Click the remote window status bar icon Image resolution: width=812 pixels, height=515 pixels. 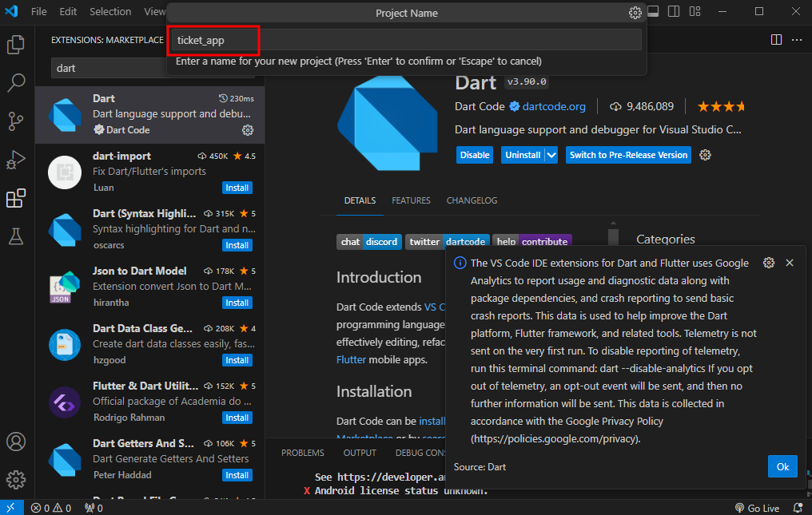(x=11, y=508)
